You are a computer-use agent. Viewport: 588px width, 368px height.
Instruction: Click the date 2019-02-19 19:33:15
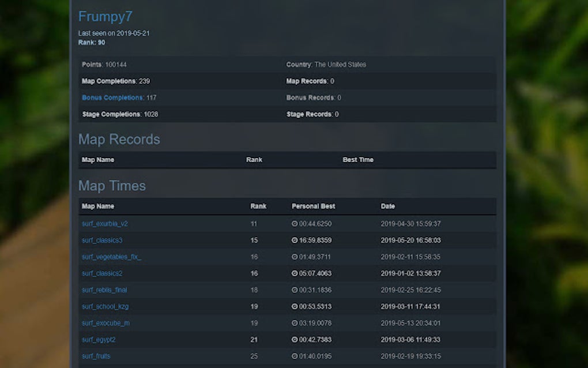tap(410, 356)
